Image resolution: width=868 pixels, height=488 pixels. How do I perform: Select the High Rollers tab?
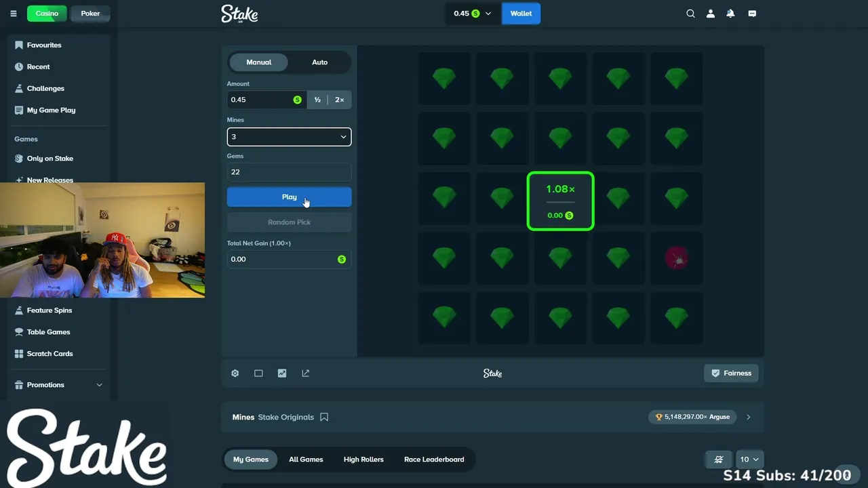coord(363,460)
